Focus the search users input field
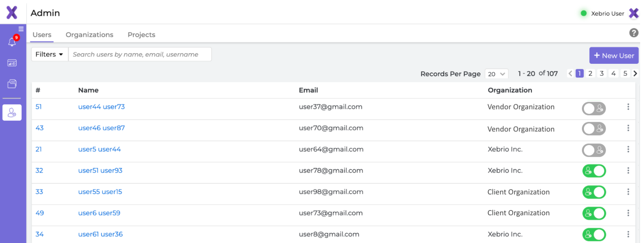This screenshot has width=644, height=243. click(x=140, y=54)
